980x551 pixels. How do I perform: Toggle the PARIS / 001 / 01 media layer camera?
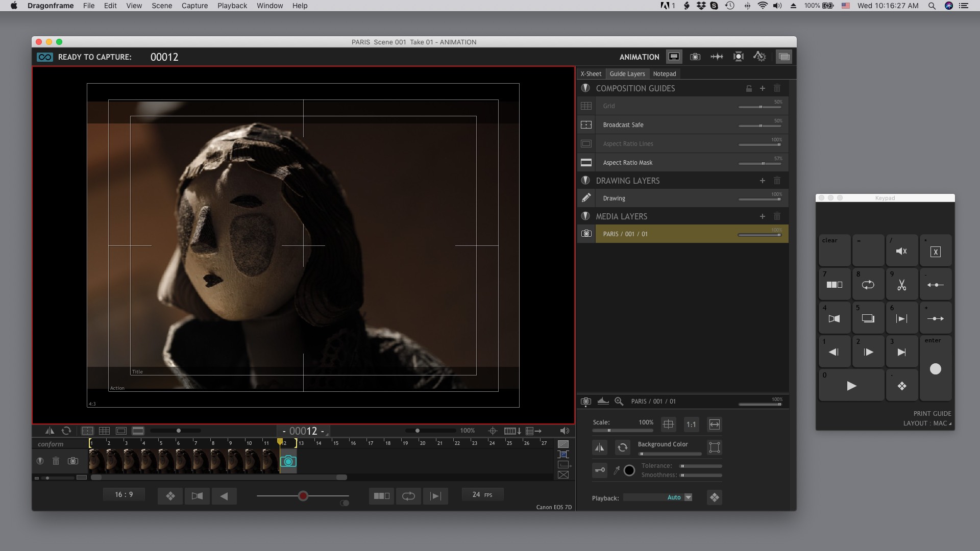point(586,234)
